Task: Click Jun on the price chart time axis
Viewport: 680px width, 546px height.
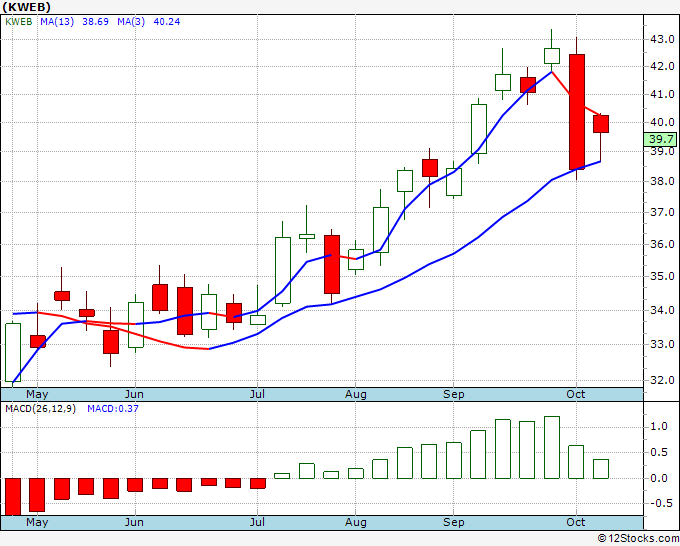Action: tap(134, 394)
